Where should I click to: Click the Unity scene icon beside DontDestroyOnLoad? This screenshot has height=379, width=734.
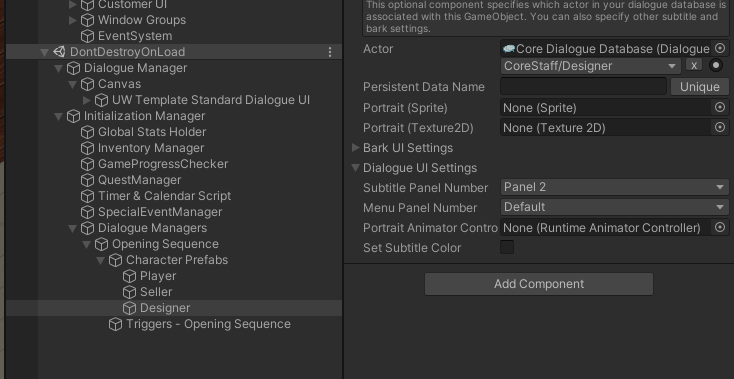[59, 52]
